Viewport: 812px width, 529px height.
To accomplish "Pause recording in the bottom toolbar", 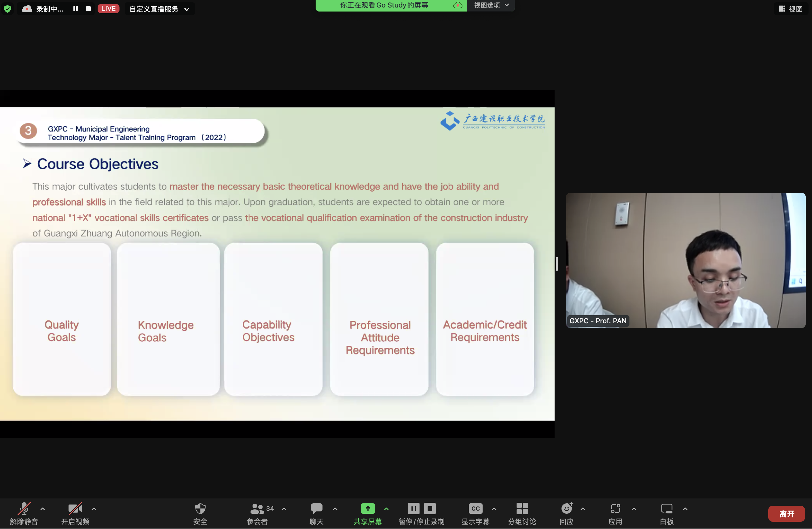I will tap(413, 509).
